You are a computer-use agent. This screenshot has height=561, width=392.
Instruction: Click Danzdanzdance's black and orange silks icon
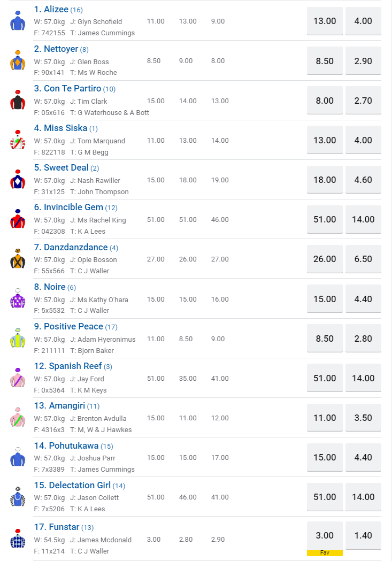pos(18,259)
